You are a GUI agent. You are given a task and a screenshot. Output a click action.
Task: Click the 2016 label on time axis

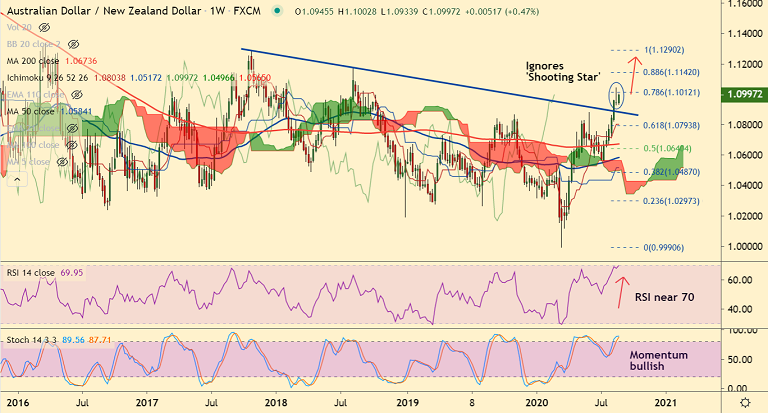(18, 403)
